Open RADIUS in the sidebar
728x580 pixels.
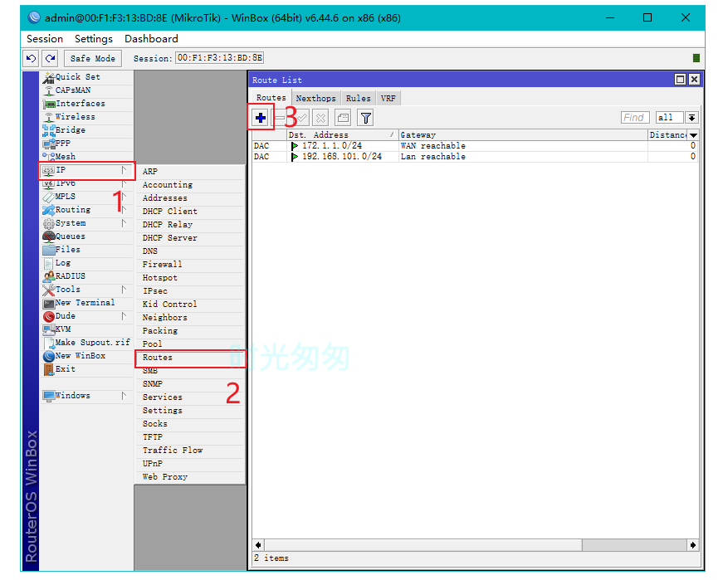(86, 276)
